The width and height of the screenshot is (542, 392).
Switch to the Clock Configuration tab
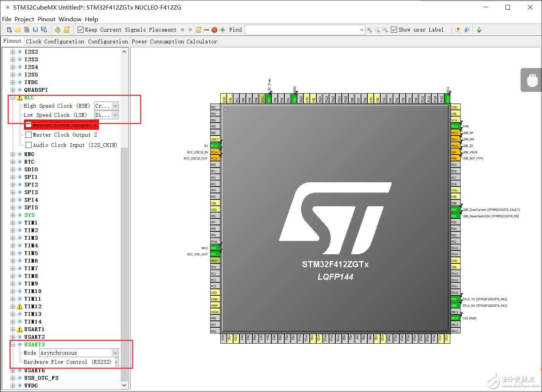(55, 41)
